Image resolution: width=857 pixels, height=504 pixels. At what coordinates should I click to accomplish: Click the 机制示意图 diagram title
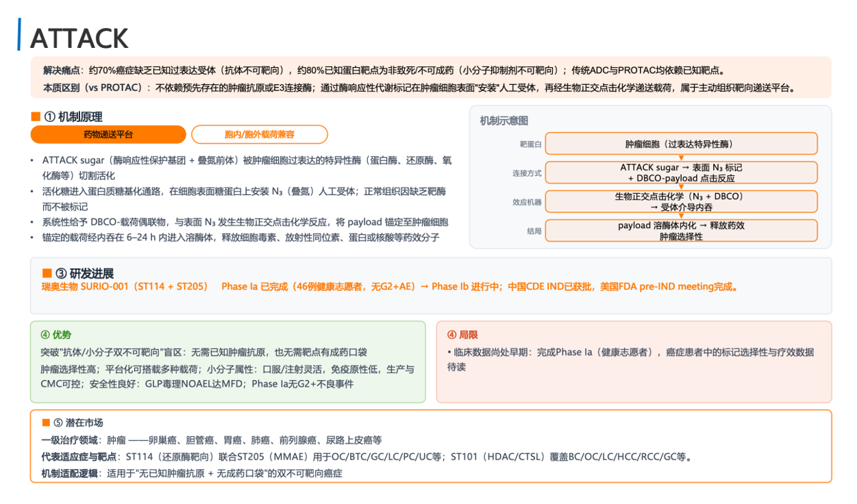tap(504, 121)
